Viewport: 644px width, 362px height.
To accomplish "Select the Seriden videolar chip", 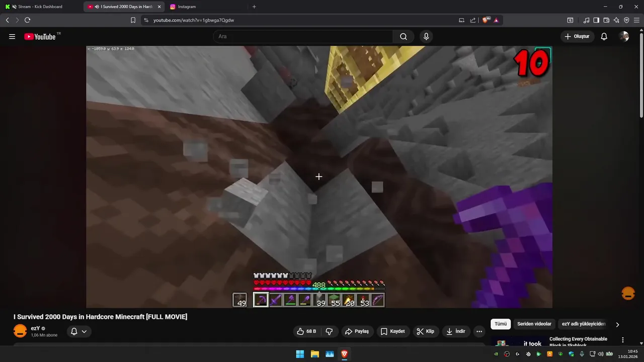I will point(534,324).
